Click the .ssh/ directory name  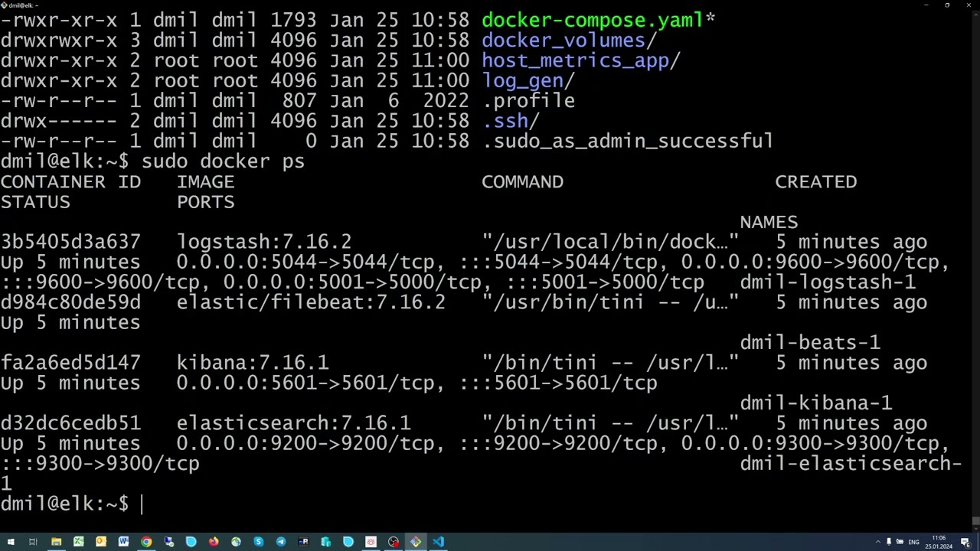[511, 121]
